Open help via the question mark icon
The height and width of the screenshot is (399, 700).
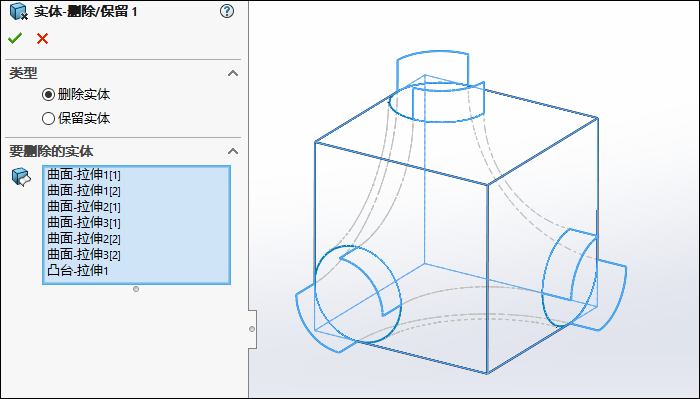tap(227, 11)
